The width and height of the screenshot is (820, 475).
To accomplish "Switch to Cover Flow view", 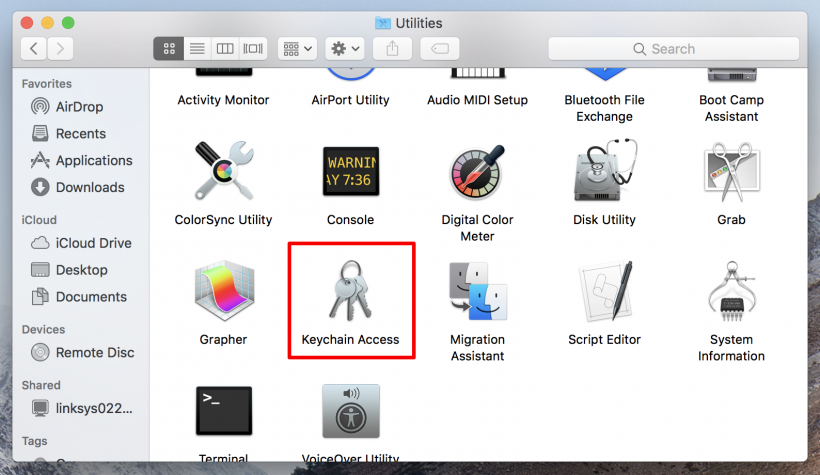I will [x=253, y=49].
